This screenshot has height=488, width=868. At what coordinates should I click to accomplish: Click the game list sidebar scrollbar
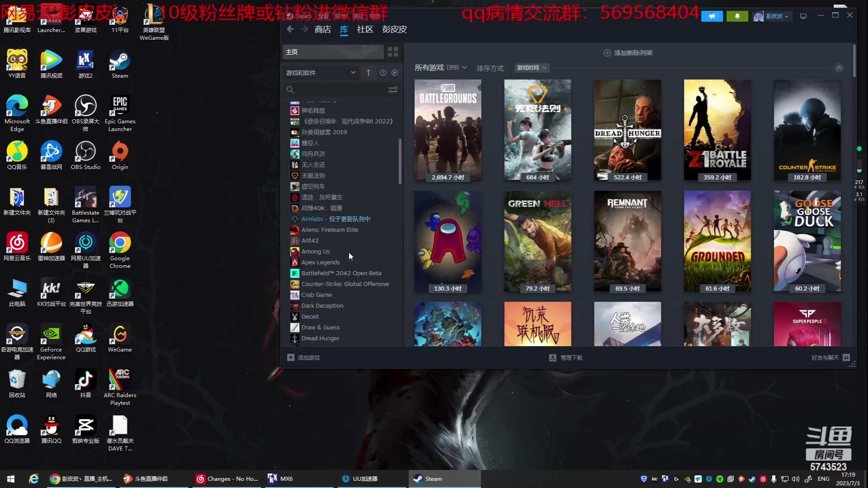click(x=400, y=161)
